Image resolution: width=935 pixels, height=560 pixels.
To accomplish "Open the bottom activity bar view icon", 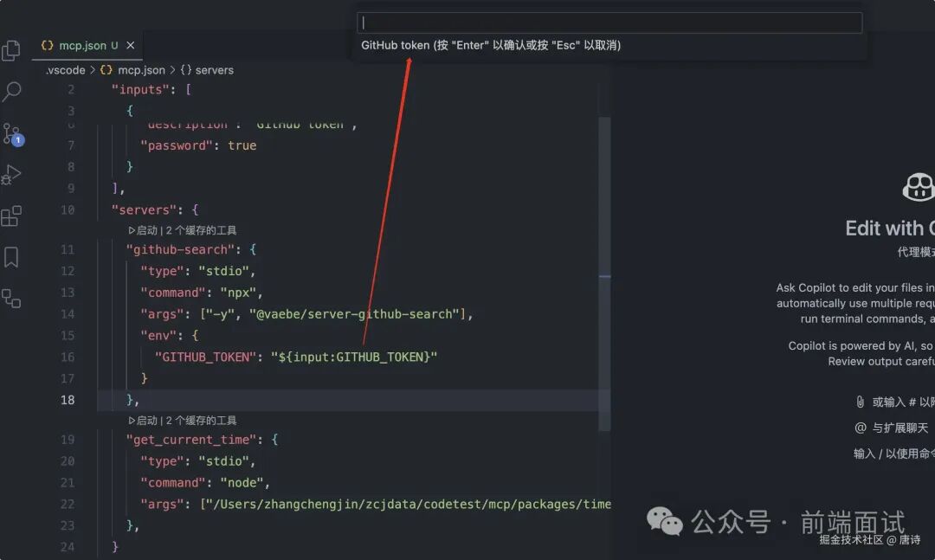I will point(10,299).
